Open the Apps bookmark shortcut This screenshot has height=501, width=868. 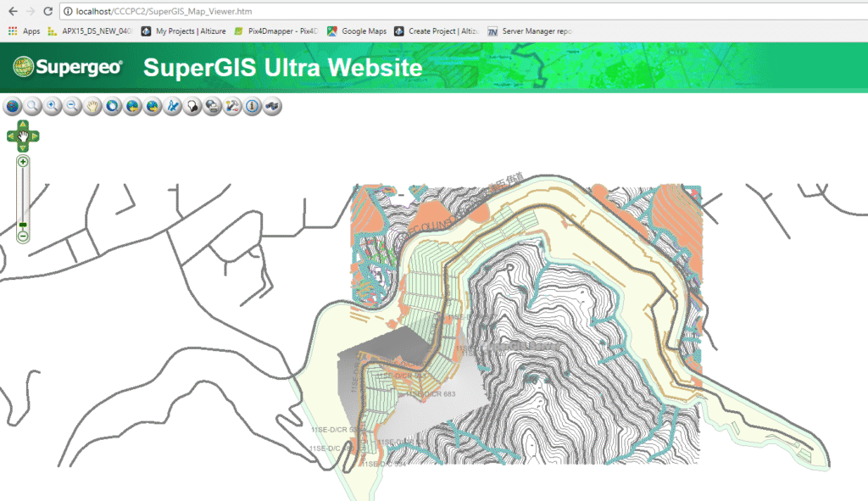coord(24,31)
